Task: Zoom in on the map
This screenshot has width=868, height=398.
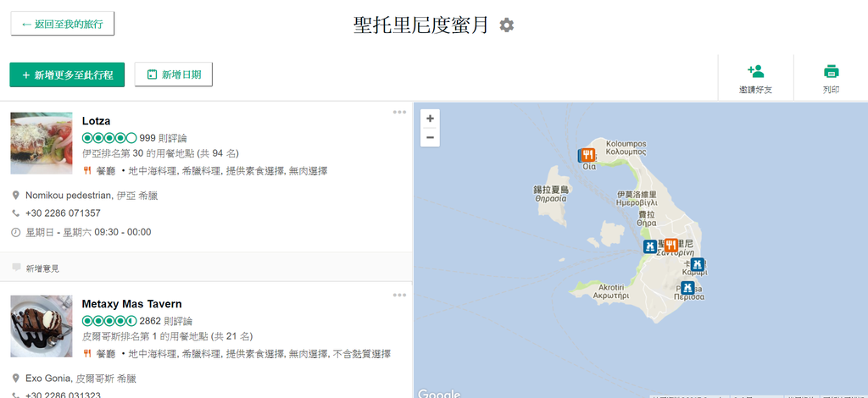Action: pos(430,119)
